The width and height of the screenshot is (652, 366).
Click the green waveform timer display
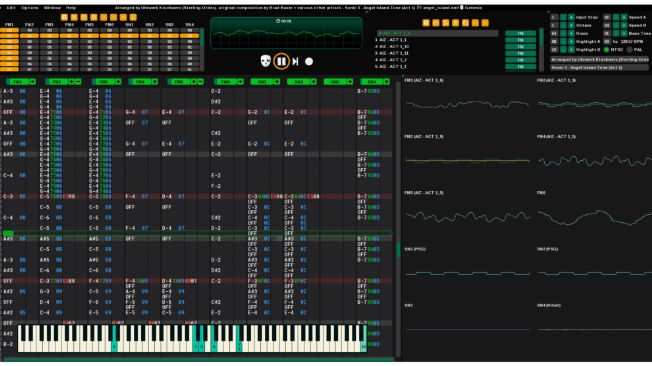[286, 33]
